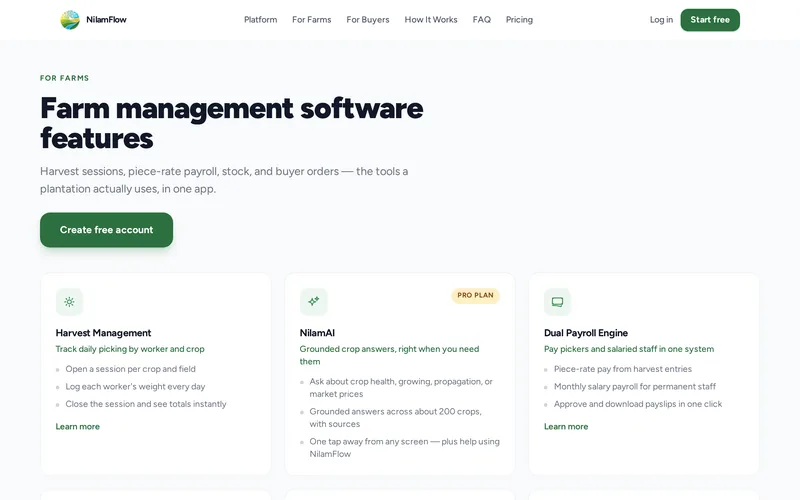Click 'Monthly salary payroll for permanent staff' bullet
Viewport: 800px width, 500px height.
[x=635, y=387]
